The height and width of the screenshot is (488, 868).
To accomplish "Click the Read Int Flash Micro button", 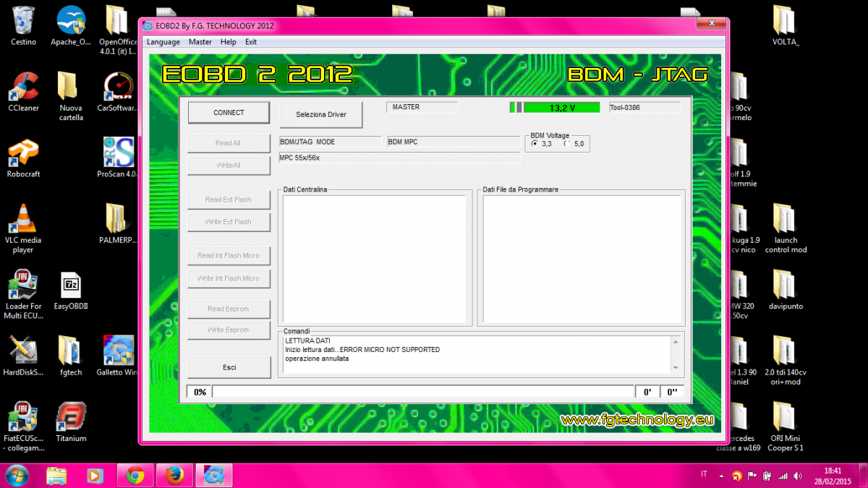I will [x=229, y=255].
